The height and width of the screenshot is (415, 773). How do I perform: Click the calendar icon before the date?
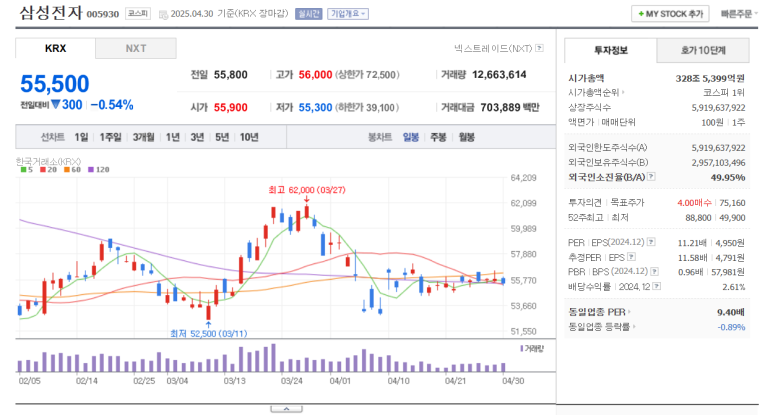click(163, 14)
